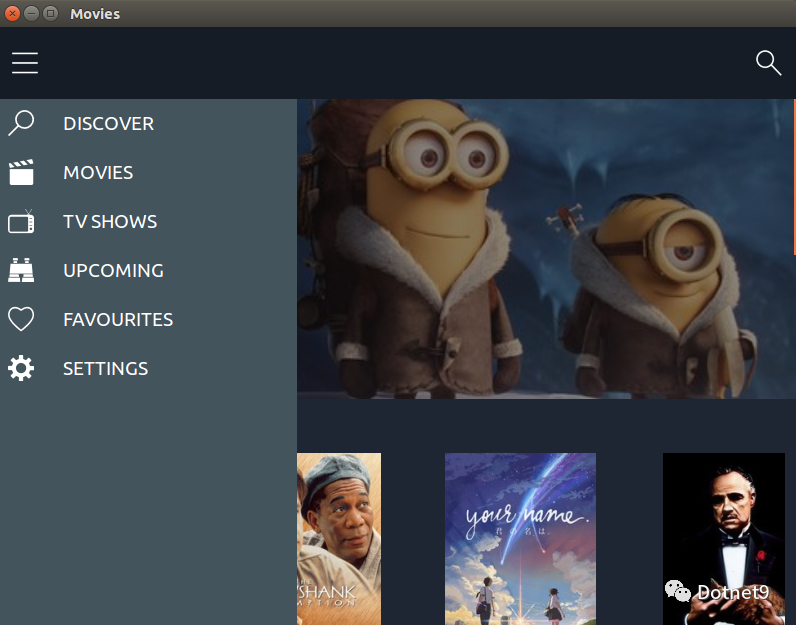Click the Settings gear icon

tap(21, 368)
